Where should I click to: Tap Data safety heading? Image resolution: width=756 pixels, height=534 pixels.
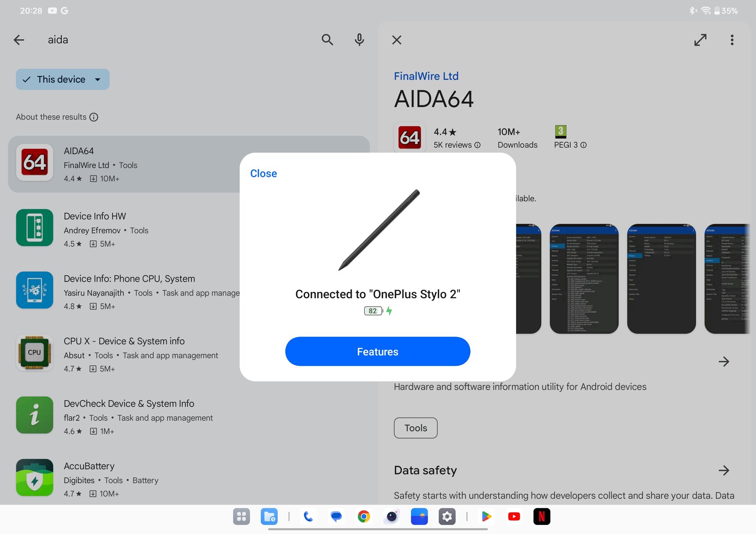pos(425,471)
